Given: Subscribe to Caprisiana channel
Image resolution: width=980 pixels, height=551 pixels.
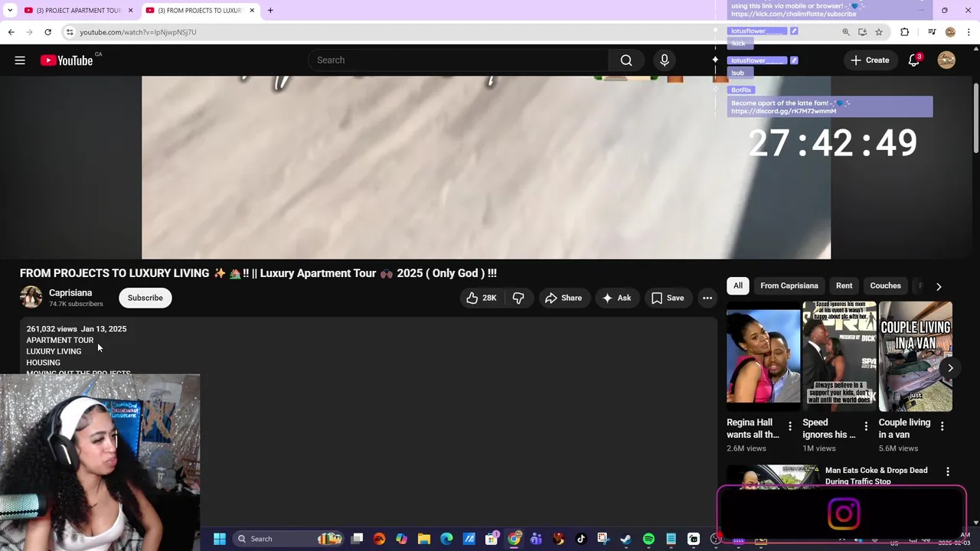Looking at the screenshot, I should click(145, 298).
